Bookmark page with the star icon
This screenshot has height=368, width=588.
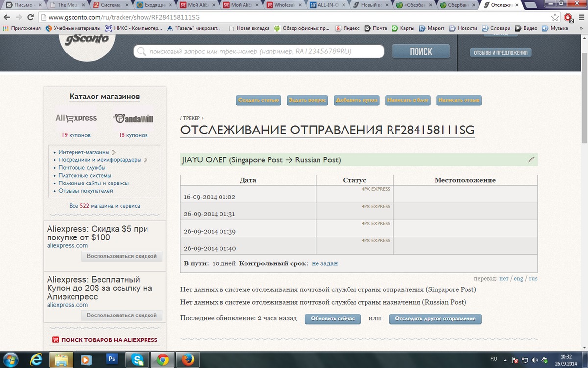[555, 17]
